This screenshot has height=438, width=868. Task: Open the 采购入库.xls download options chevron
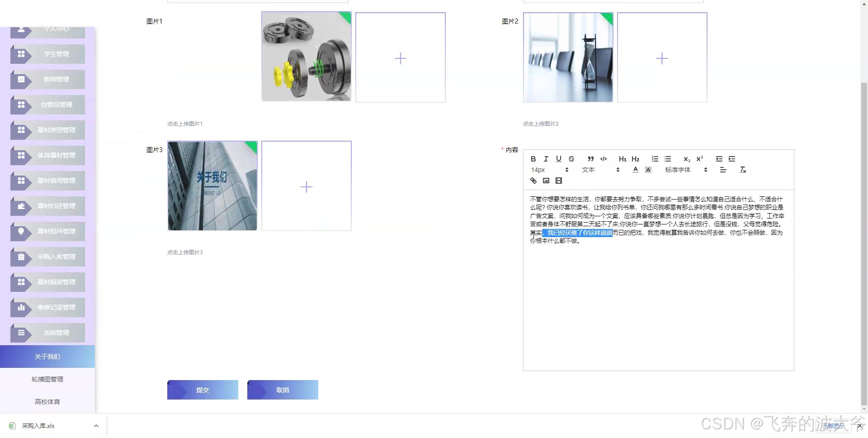96,426
